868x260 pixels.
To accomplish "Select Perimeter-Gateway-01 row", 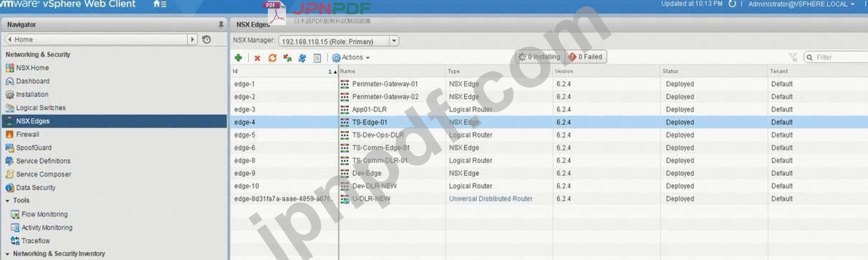I will pos(549,84).
